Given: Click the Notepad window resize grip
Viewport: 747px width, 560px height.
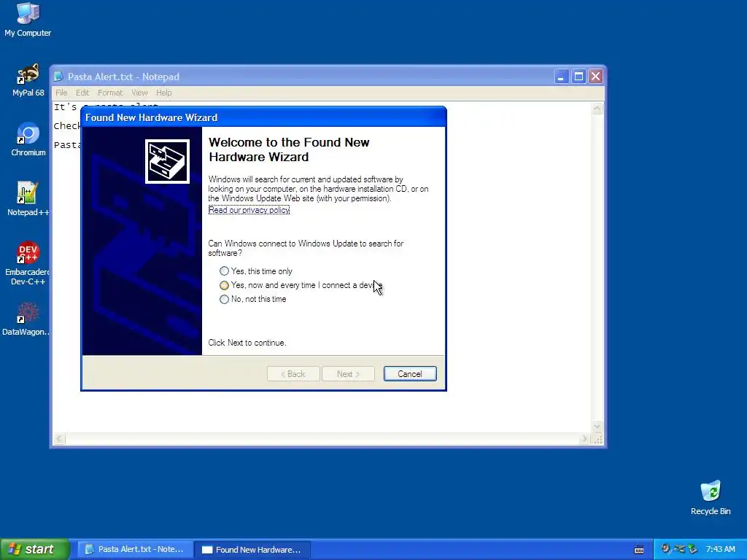Looking at the screenshot, I should coord(598,440).
